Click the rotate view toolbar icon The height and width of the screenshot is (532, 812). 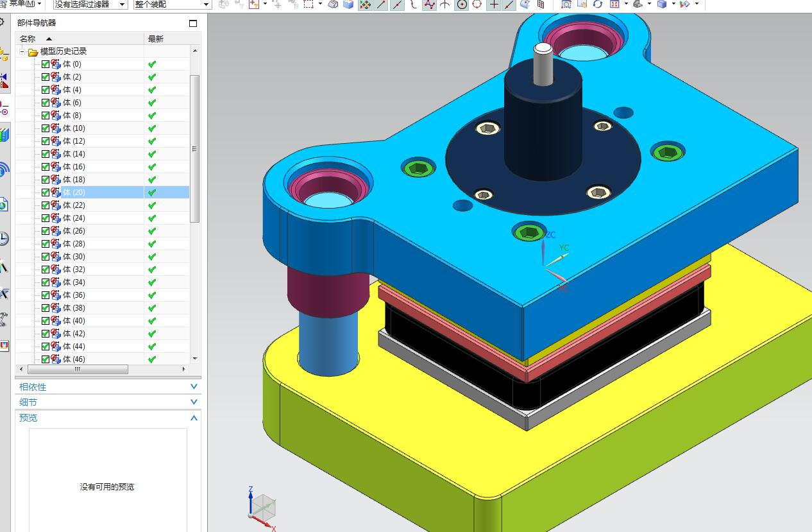[598, 4]
